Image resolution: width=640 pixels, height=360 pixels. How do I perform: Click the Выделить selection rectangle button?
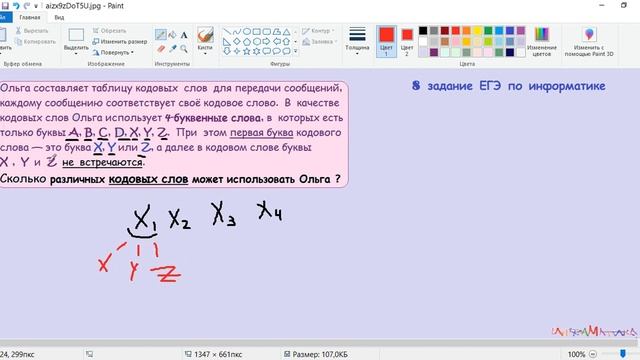pyautogui.click(x=76, y=35)
